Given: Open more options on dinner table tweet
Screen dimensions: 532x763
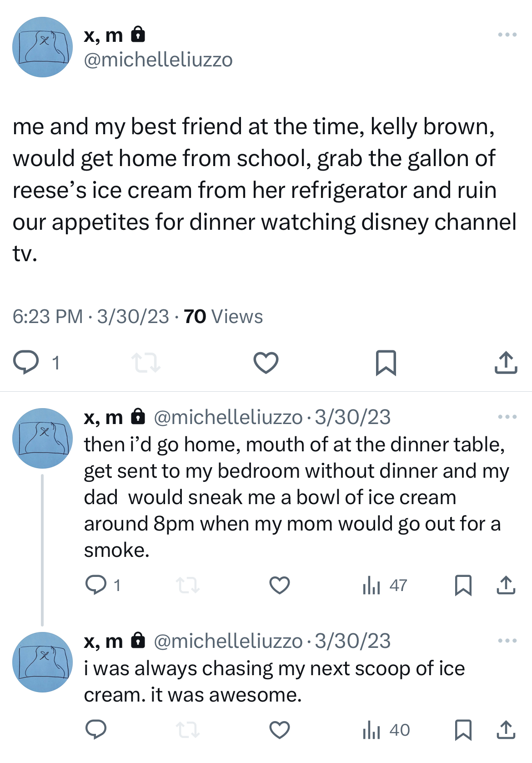Looking at the screenshot, I should pyautogui.click(x=507, y=417).
